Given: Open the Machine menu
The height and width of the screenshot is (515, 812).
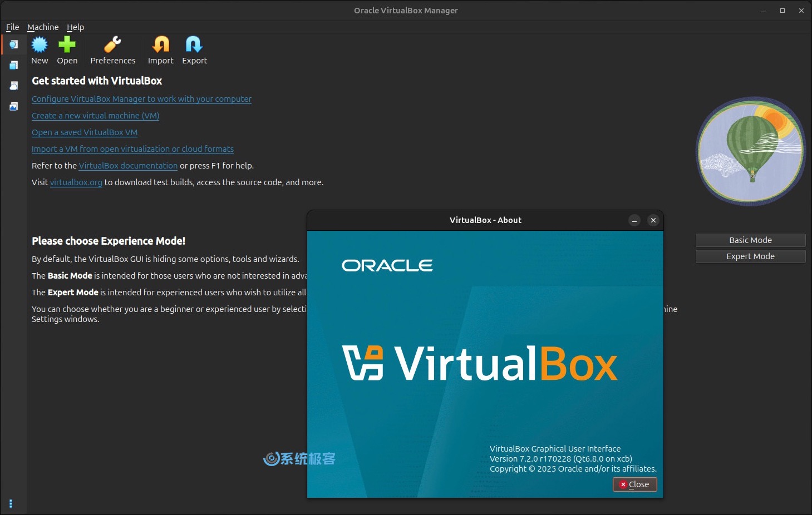Looking at the screenshot, I should [x=43, y=27].
